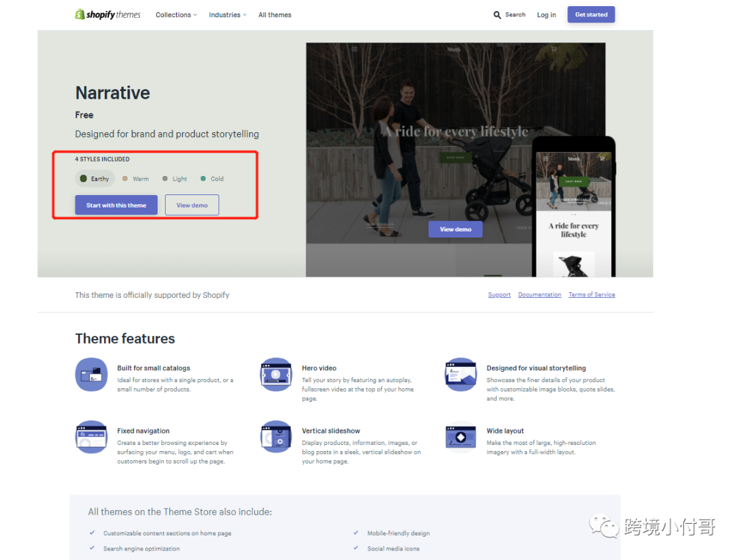This screenshot has width=740, height=560.
Task: Open the Documentation link
Action: point(539,294)
